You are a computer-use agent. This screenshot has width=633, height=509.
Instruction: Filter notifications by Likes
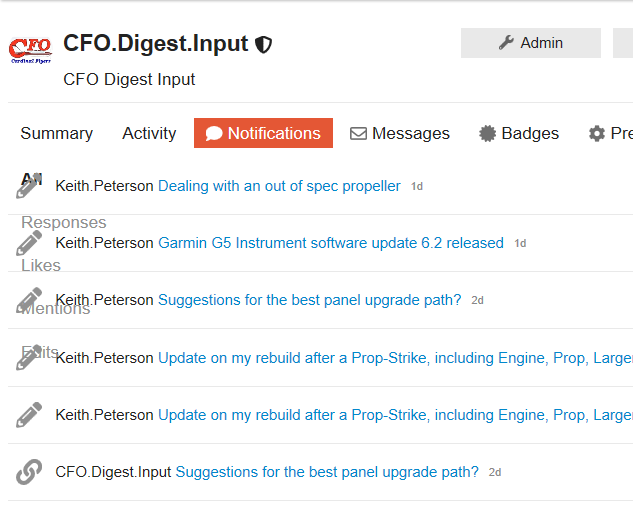(x=41, y=265)
